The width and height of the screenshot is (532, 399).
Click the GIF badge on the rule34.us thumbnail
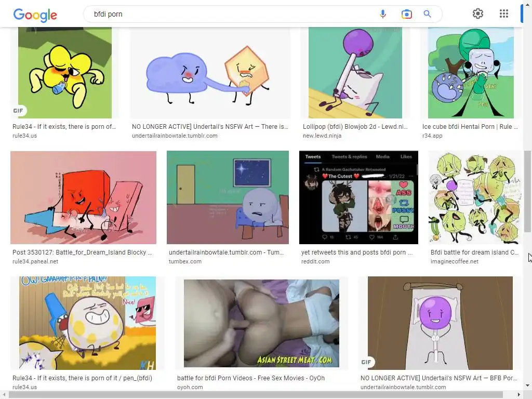pos(18,111)
